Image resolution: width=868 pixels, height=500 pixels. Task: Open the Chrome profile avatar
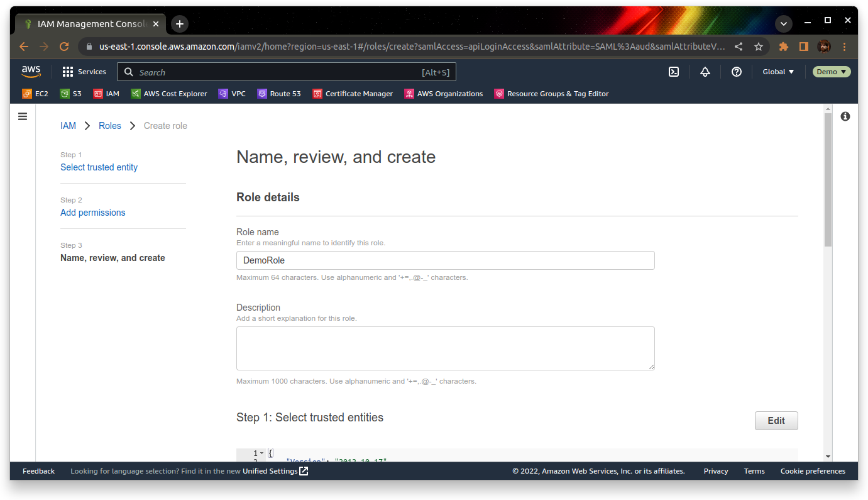[x=824, y=47]
